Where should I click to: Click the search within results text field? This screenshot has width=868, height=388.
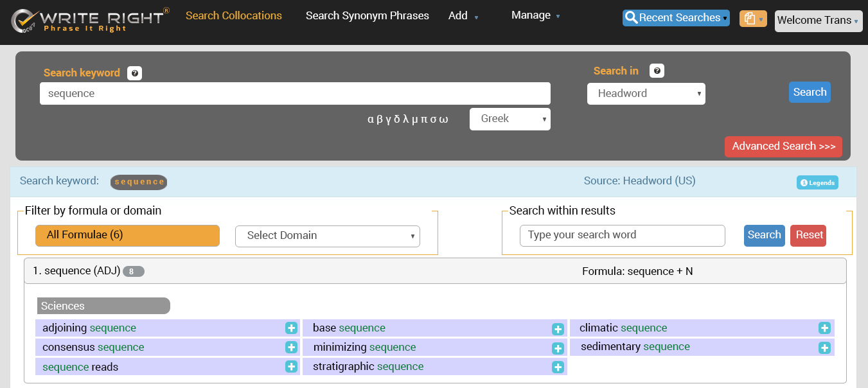[x=621, y=236]
